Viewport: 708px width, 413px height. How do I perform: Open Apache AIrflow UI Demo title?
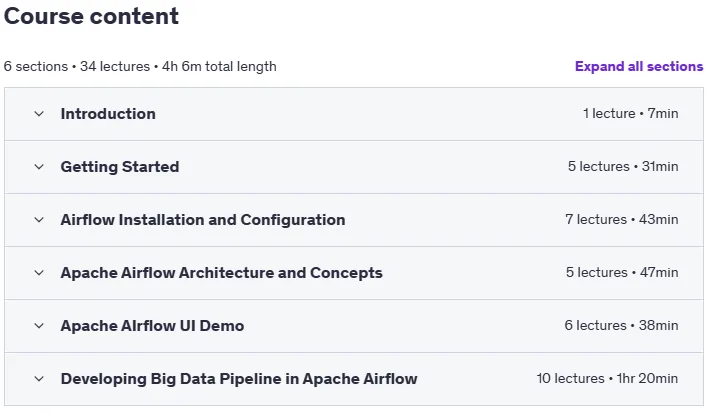tap(152, 326)
